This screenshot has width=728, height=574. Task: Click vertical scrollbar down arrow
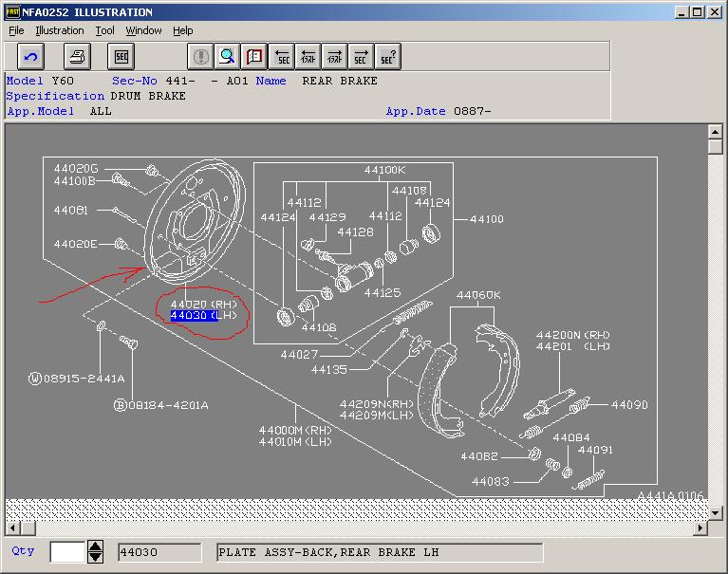pos(716,512)
